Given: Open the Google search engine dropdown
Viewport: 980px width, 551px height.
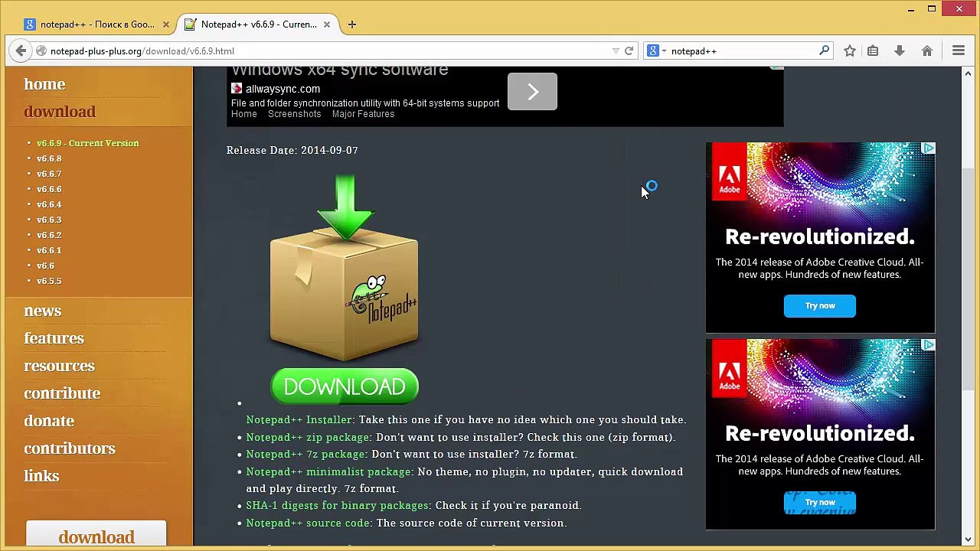Looking at the screenshot, I should 657,51.
